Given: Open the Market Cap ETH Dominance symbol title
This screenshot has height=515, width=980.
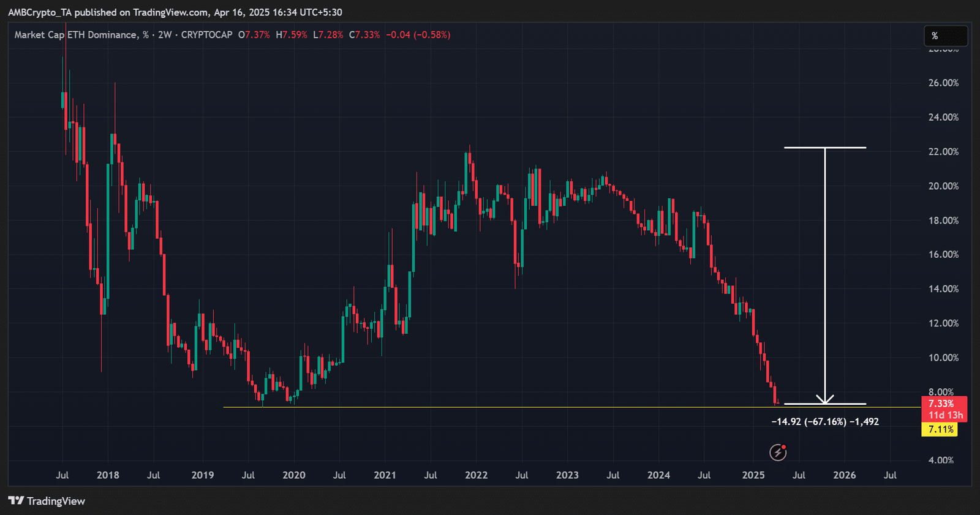Looking at the screenshot, I should pyautogui.click(x=76, y=35).
